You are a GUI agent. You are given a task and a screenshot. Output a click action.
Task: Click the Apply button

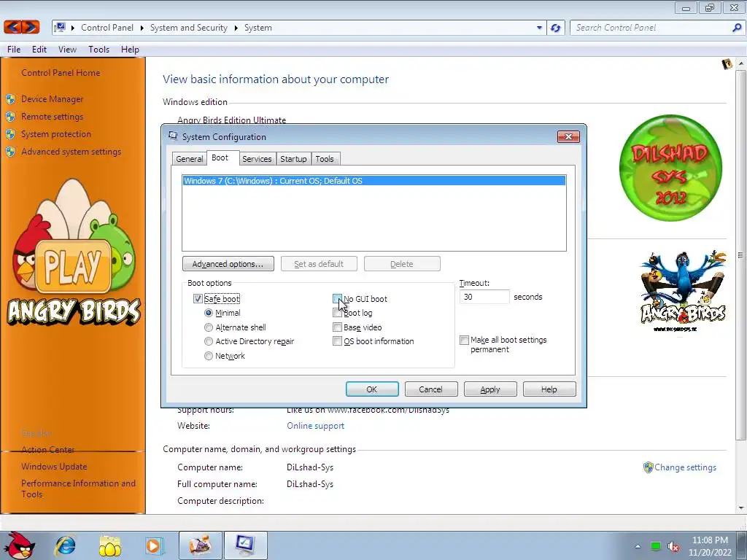(x=490, y=389)
